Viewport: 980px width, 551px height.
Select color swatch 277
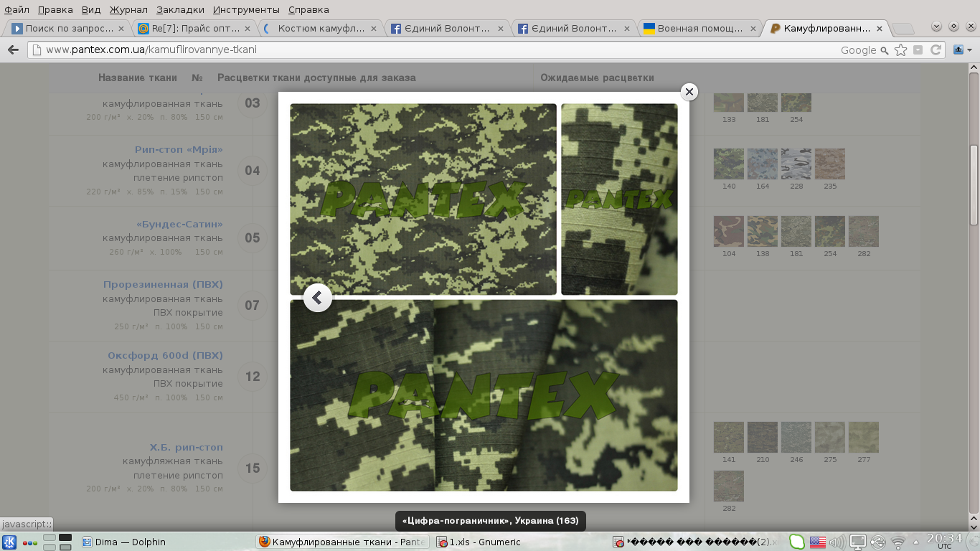pos(864,437)
